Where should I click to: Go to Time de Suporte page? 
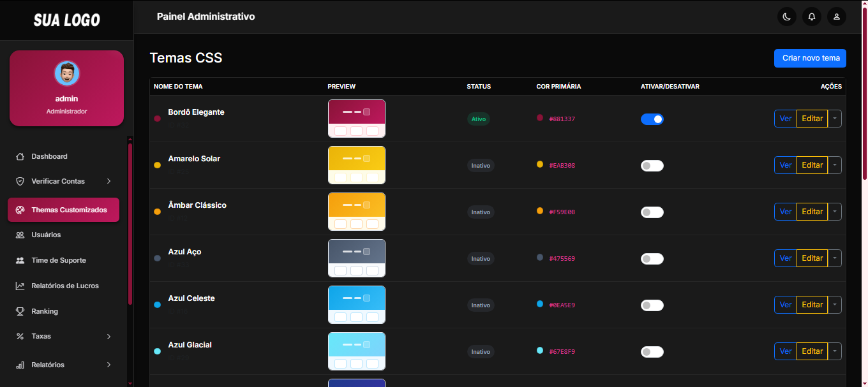pos(58,260)
